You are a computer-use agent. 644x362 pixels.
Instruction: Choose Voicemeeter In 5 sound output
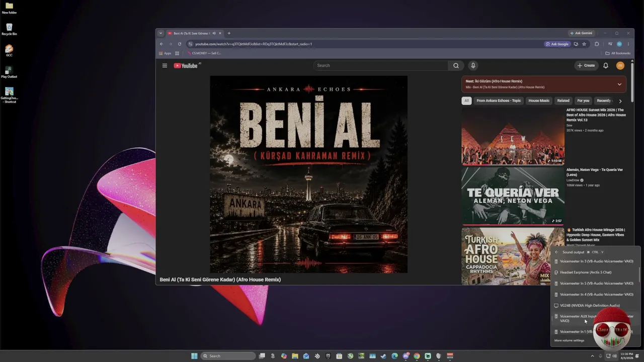coord(596,284)
